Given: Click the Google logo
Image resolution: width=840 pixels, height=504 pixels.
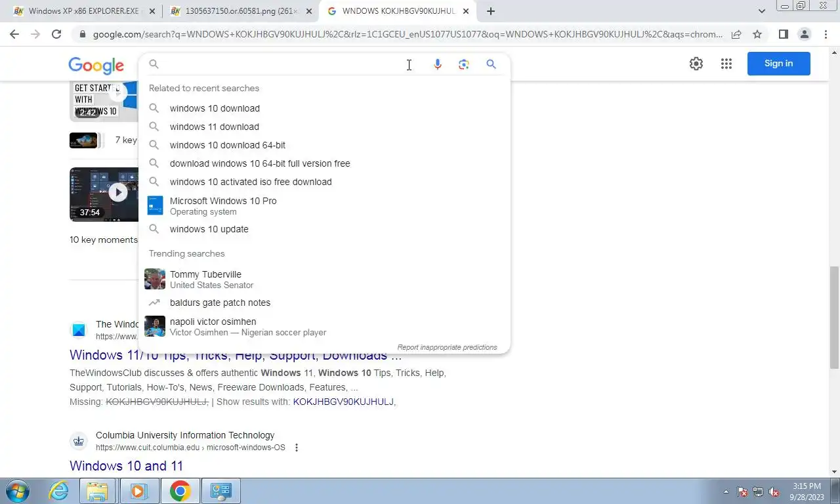Looking at the screenshot, I should point(96,65).
